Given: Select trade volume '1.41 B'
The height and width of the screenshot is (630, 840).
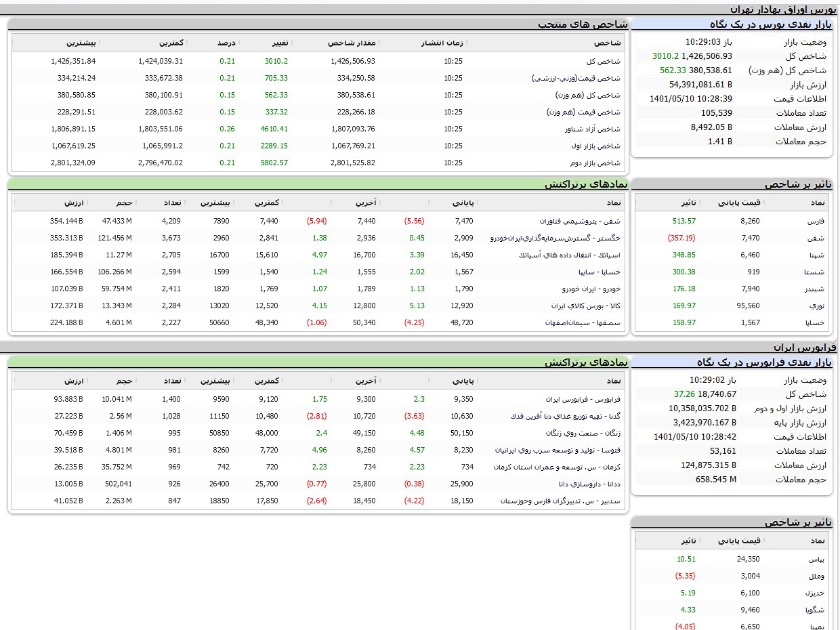Looking at the screenshot, I should click(720, 142).
